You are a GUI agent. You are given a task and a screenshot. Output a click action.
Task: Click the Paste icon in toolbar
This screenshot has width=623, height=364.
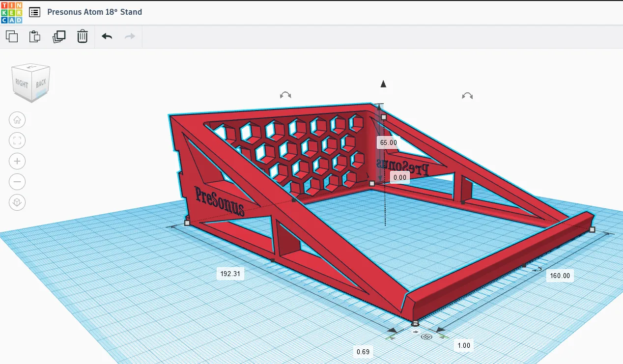(x=35, y=36)
